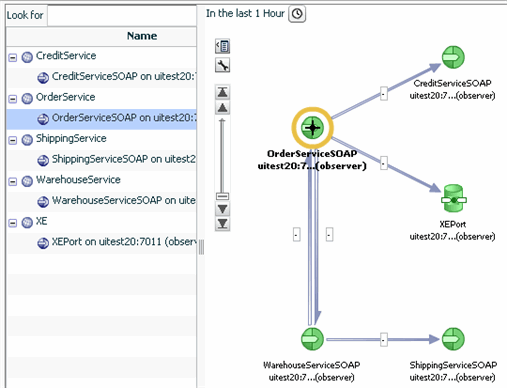Select XEPort on uitest20:7011 row

101,243
